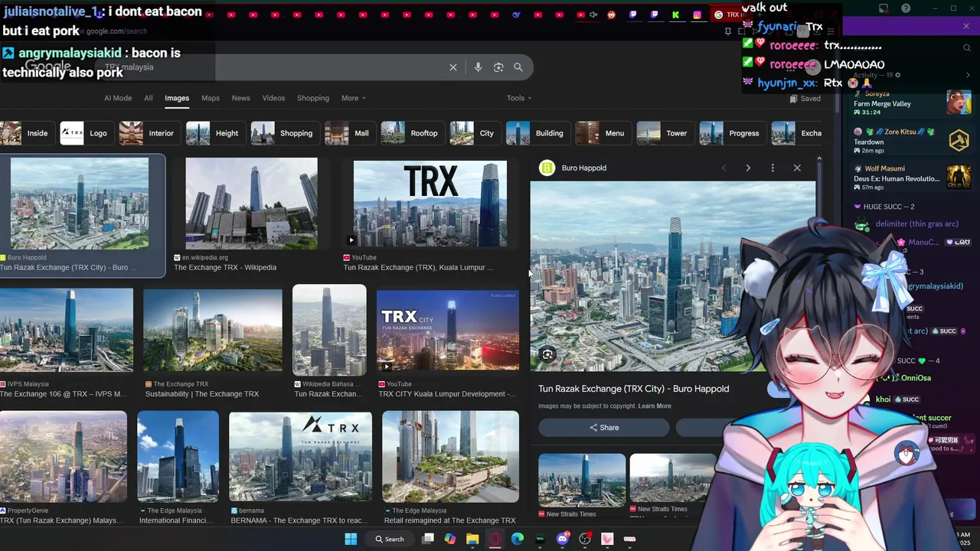Filter images by City chip
This screenshot has height=551, width=980.
point(474,133)
